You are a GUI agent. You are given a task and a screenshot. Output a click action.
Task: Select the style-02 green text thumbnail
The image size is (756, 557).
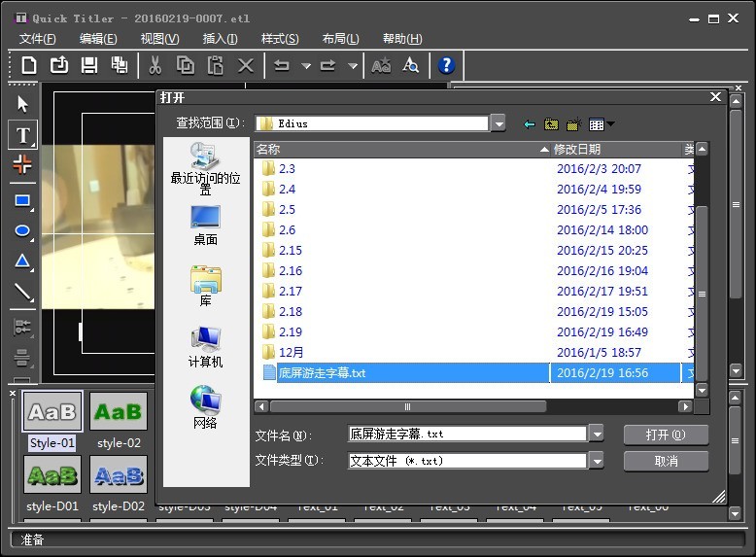(x=119, y=412)
